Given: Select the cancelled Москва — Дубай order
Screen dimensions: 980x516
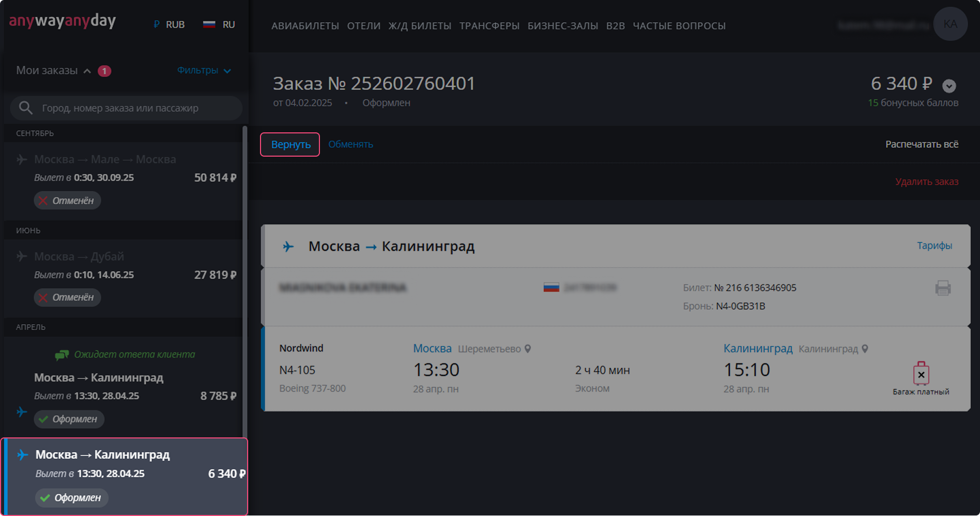Looking at the screenshot, I should pyautogui.click(x=124, y=274).
